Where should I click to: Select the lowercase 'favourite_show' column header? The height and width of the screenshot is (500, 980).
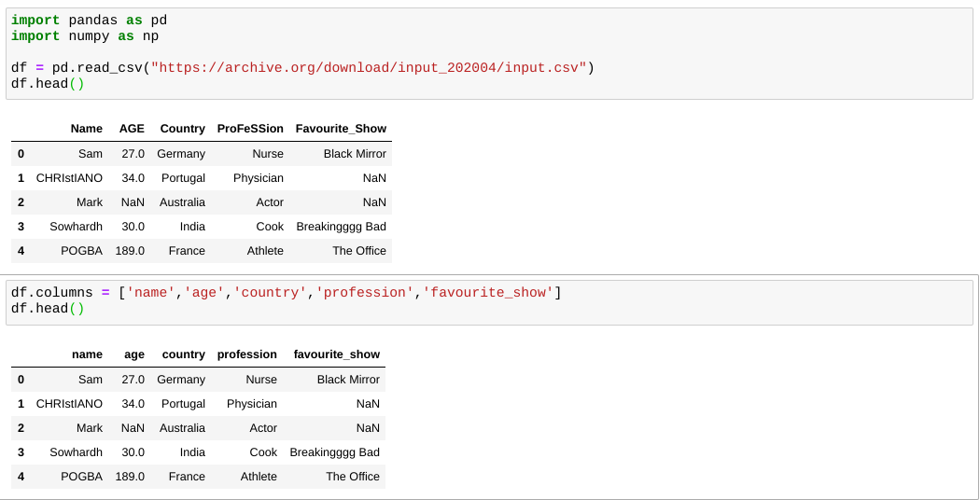click(337, 354)
